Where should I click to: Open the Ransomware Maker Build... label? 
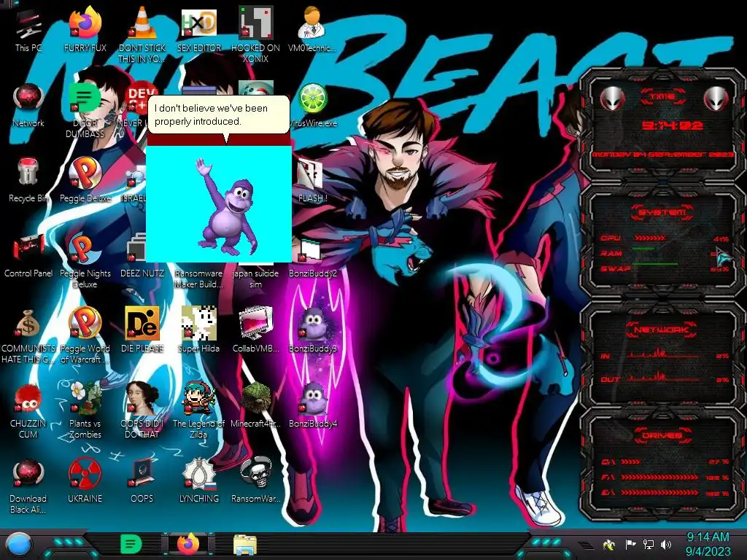[198, 279]
